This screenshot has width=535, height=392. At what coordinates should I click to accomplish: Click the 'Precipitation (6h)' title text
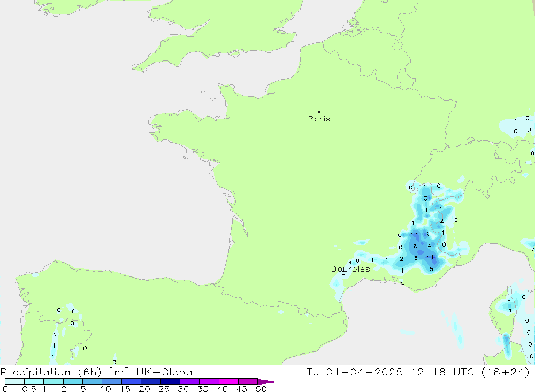click(x=51, y=372)
